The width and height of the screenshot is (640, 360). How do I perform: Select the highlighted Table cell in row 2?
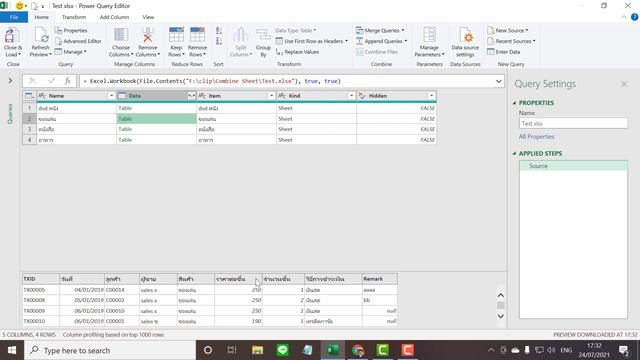156,119
